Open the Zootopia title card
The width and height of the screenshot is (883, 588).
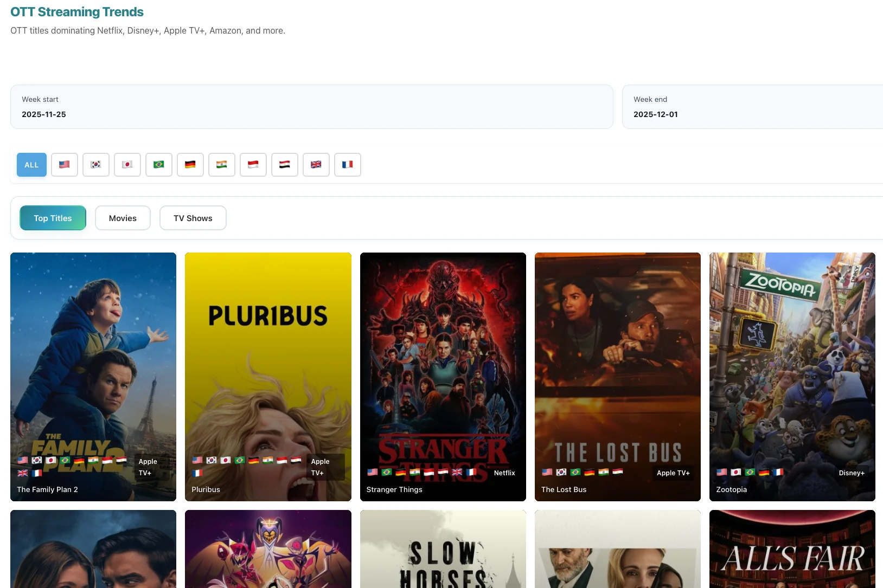pyautogui.click(x=792, y=376)
